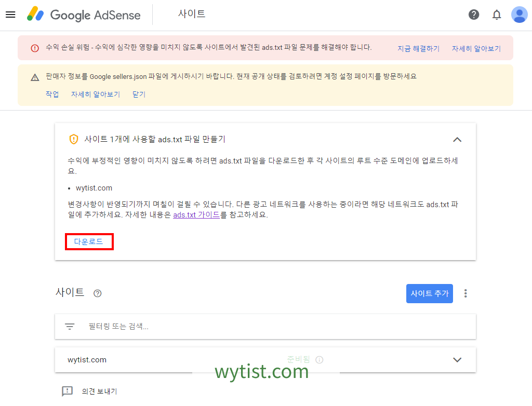This screenshot has width=532, height=406.
Task: Click 닫기 to dismiss yellow banner
Action: point(139,94)
